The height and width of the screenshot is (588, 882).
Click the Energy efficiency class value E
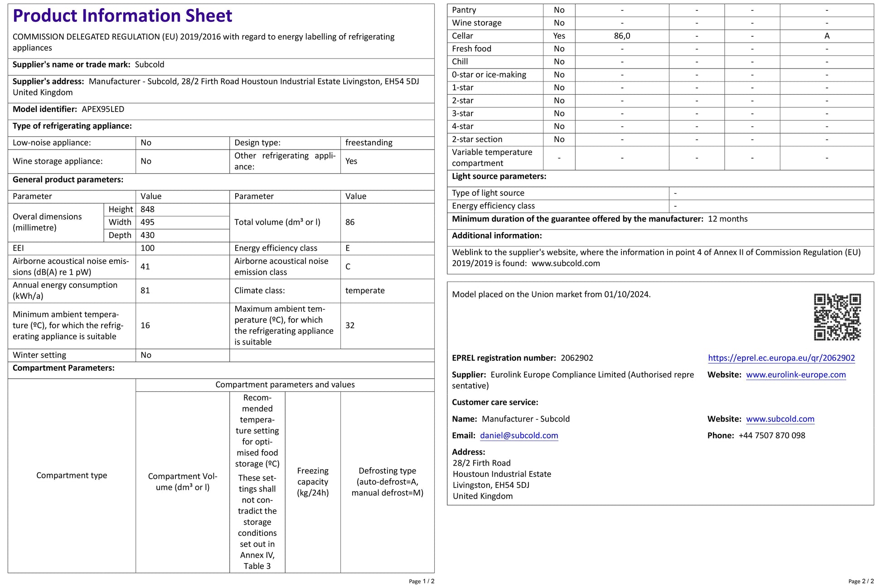(348, 248)
